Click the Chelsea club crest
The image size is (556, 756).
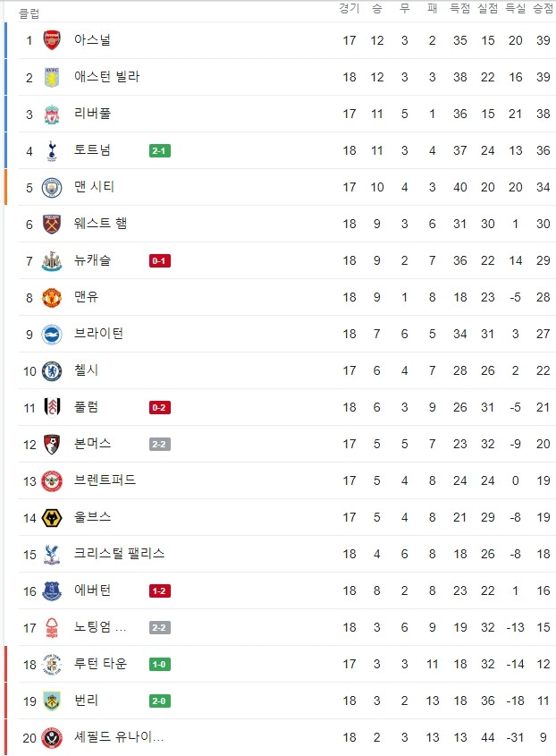52,370
